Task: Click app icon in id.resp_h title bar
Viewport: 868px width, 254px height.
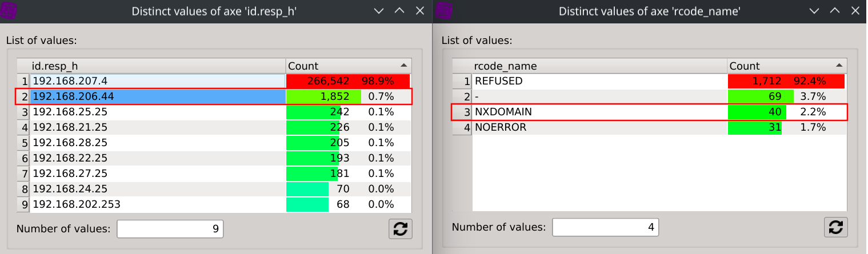Action: point(9,11)
